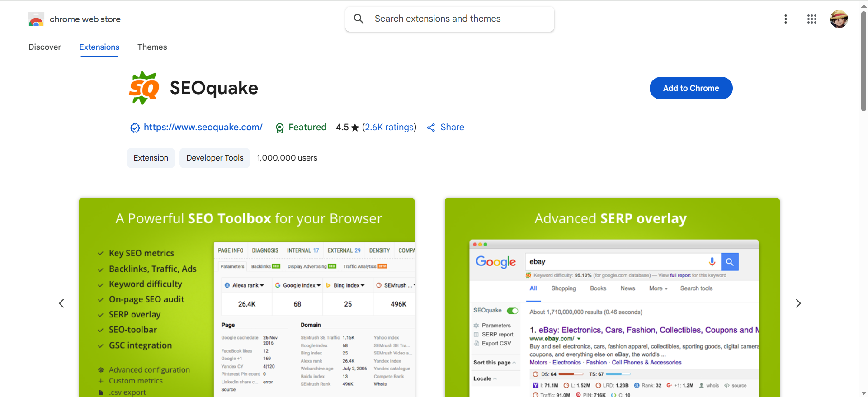Image resolution: width=868 pixels, height=397 pixels.
Task: Open the account profile avatar
Action: click(839, 19)
